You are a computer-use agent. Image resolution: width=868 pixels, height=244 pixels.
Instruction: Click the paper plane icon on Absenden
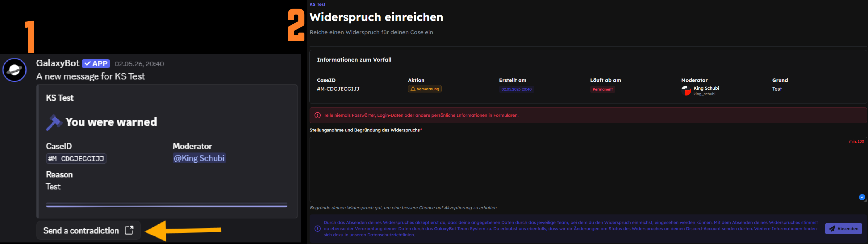pyautogui.click(x=832, y=229)
